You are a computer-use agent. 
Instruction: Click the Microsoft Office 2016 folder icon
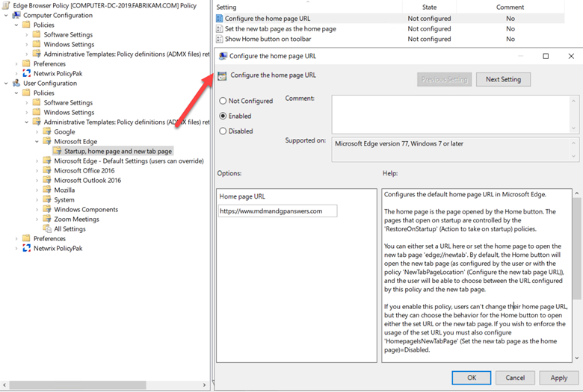click(47, 170)
